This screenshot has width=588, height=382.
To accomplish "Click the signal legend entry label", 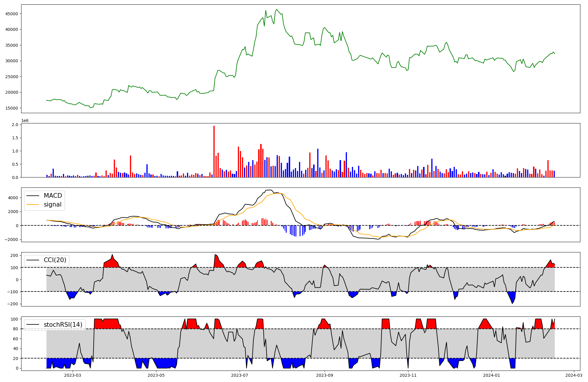I will pos(53,205).
